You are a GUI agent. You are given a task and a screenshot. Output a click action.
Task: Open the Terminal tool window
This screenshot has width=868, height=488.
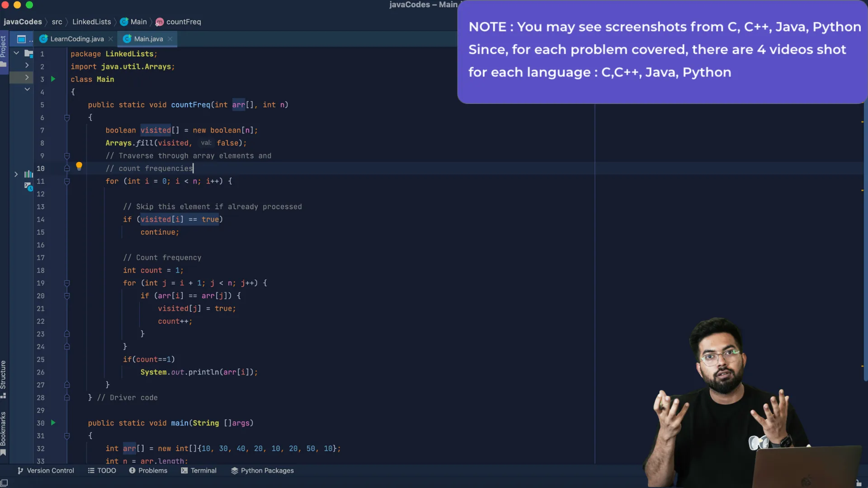pyautogui.click(x=198, y=470)
